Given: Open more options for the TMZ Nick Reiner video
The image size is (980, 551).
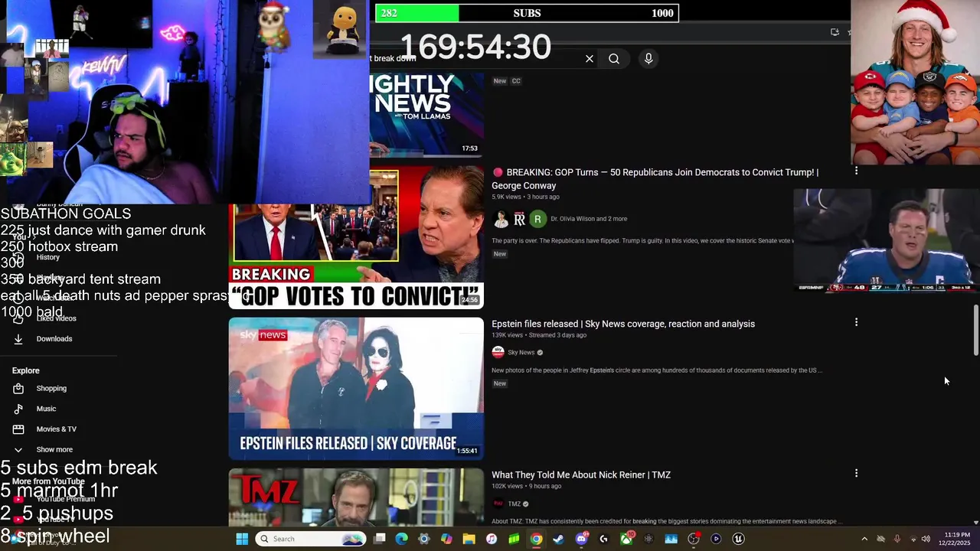Looking at the screenshot, I should click(856, 474).
